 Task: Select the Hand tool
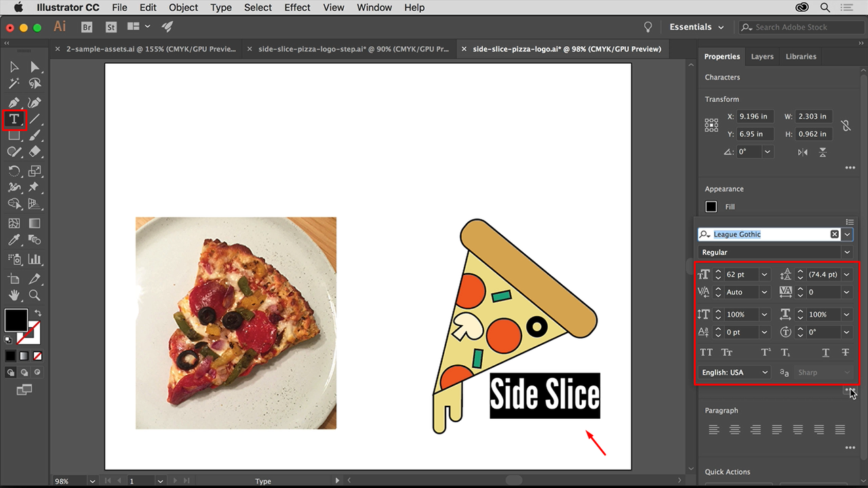click(14, 295)
